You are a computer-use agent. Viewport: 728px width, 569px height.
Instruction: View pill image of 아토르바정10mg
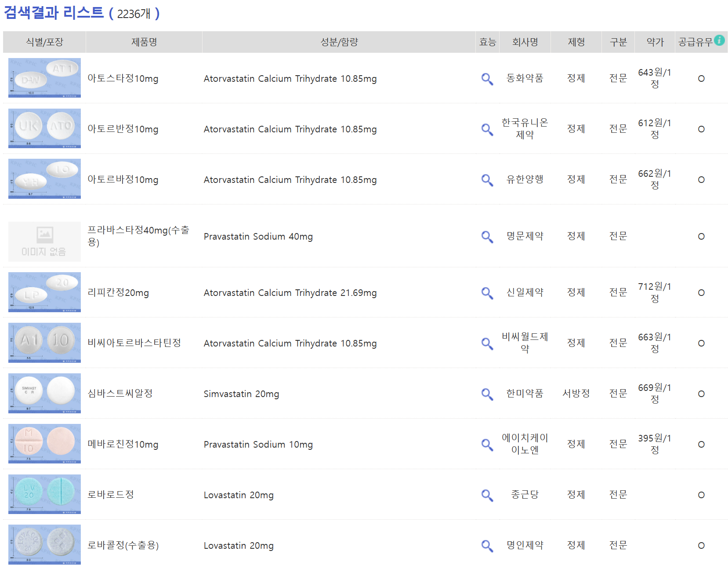[44, 179]
